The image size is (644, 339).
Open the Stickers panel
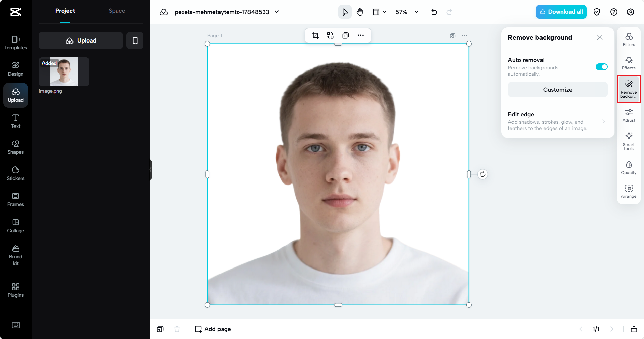(16, 174)
